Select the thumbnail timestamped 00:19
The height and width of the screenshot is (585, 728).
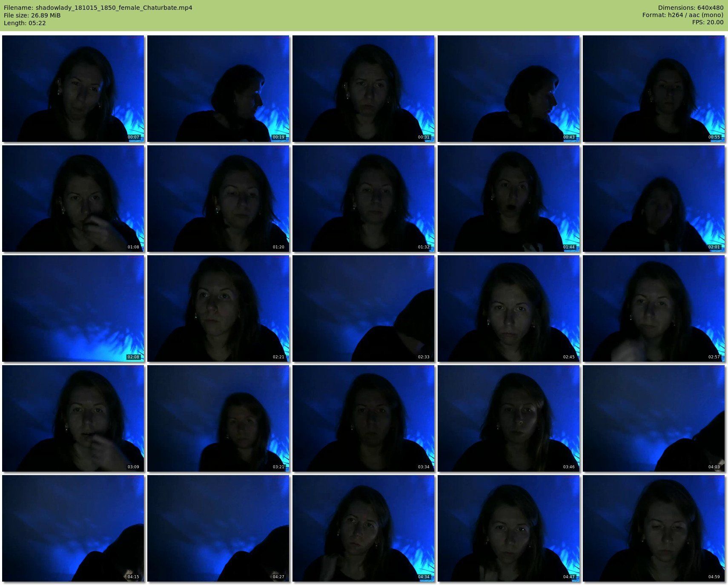(x=218, y=89)
